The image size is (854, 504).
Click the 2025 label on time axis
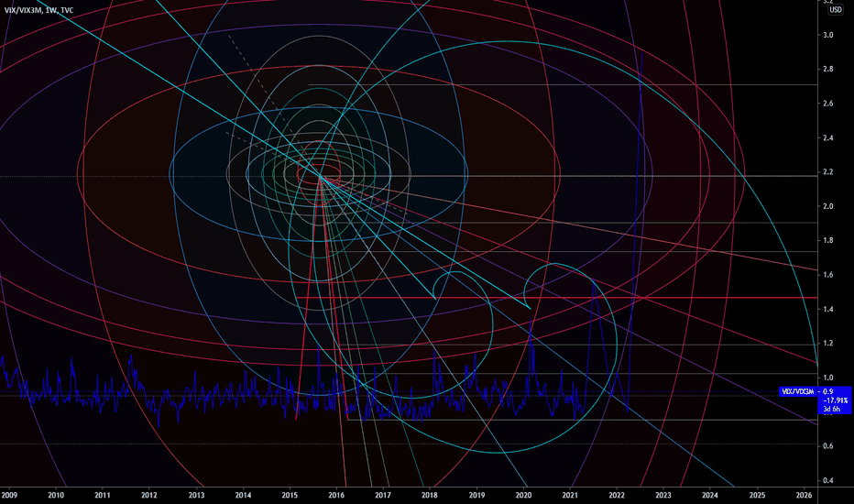(758, 495)
